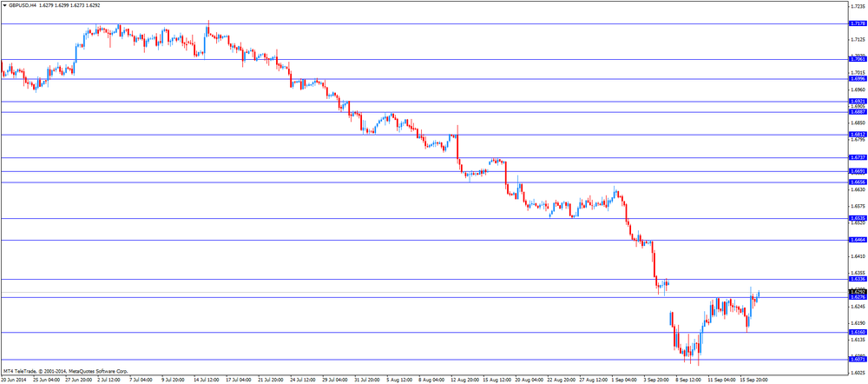Click the 1.6960 price scale value
Image resolution: width=868 pixels, height=384 pixels.
857,89
